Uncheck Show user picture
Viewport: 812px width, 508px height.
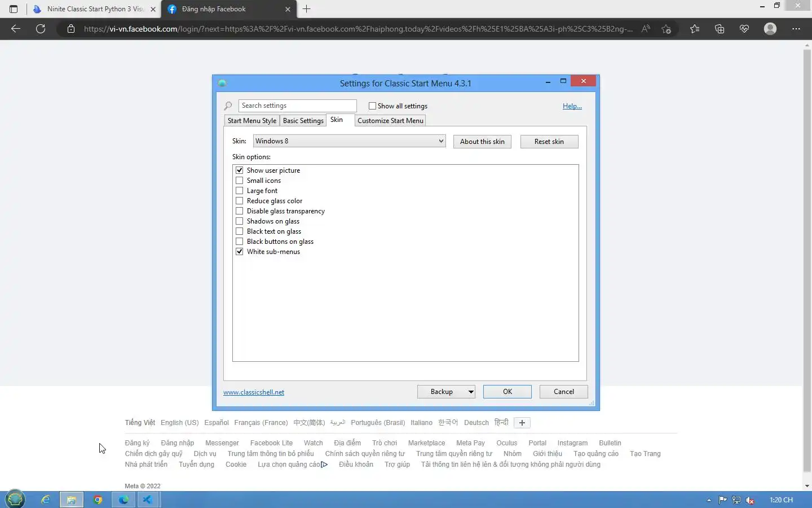click(x=240, y=170)
